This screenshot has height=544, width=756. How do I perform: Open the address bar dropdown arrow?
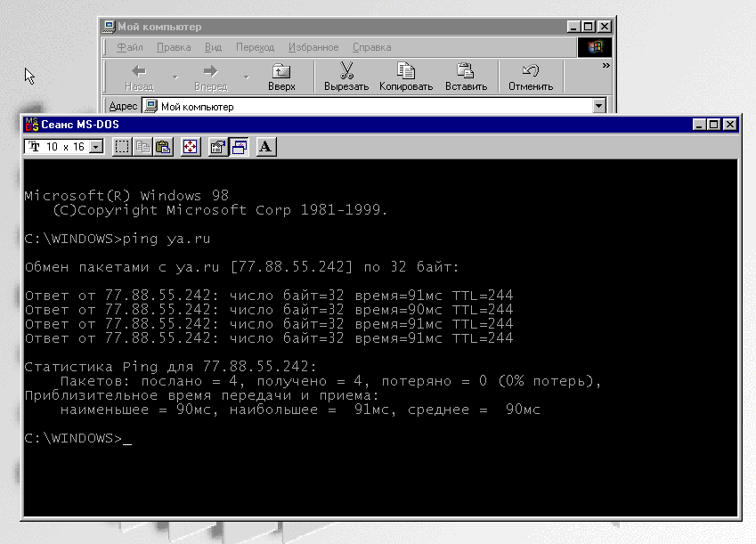[x=598, y=106]
